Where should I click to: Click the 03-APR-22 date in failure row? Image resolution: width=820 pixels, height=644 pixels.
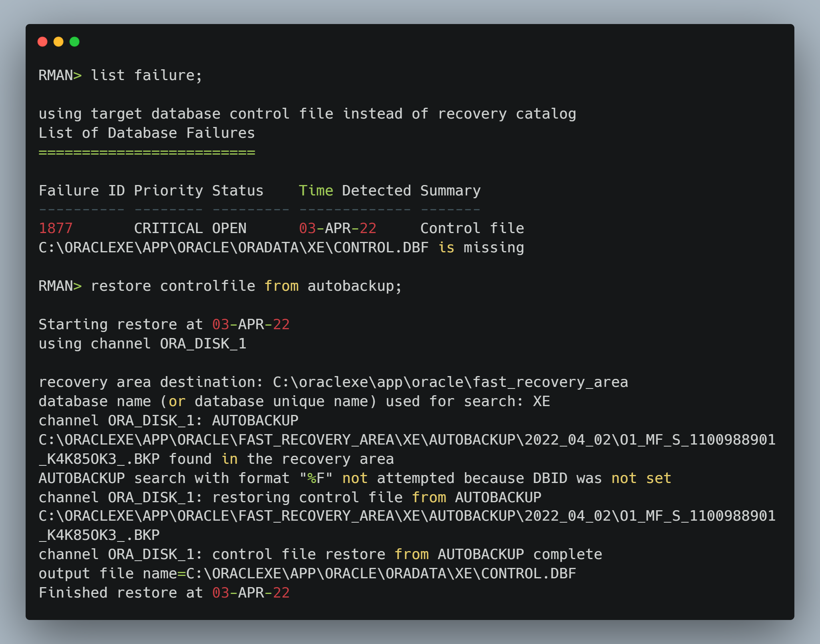(338, 228)
